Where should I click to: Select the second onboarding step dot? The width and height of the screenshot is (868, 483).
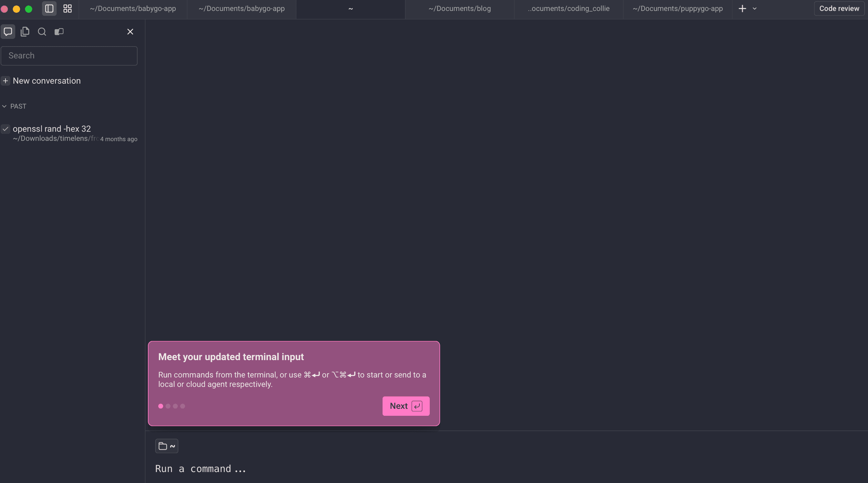tap(168, 406)
